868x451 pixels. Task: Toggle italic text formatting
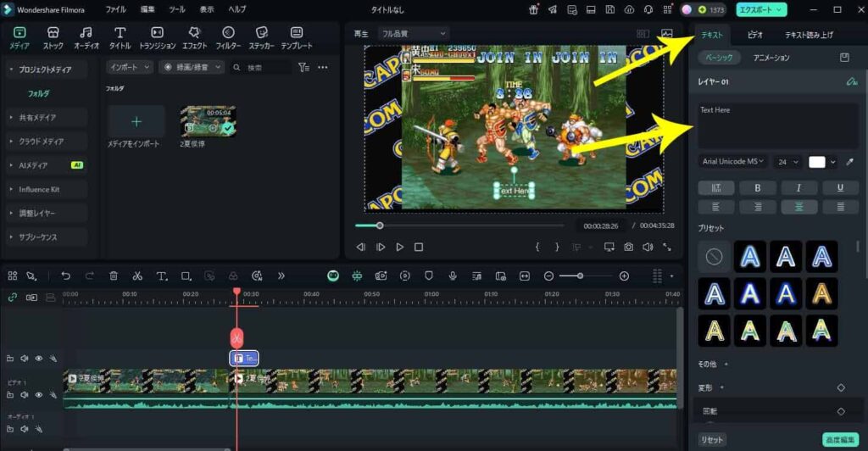pos(798,188)
